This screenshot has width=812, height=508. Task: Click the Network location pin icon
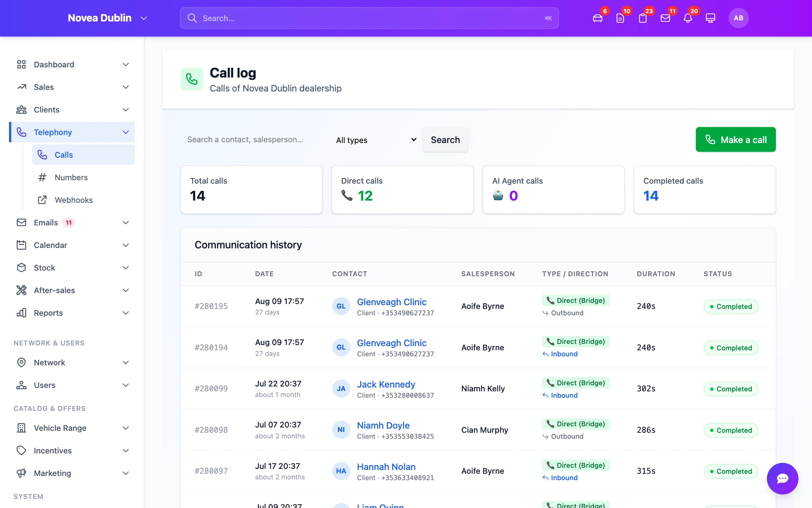[x=21, y=362]
